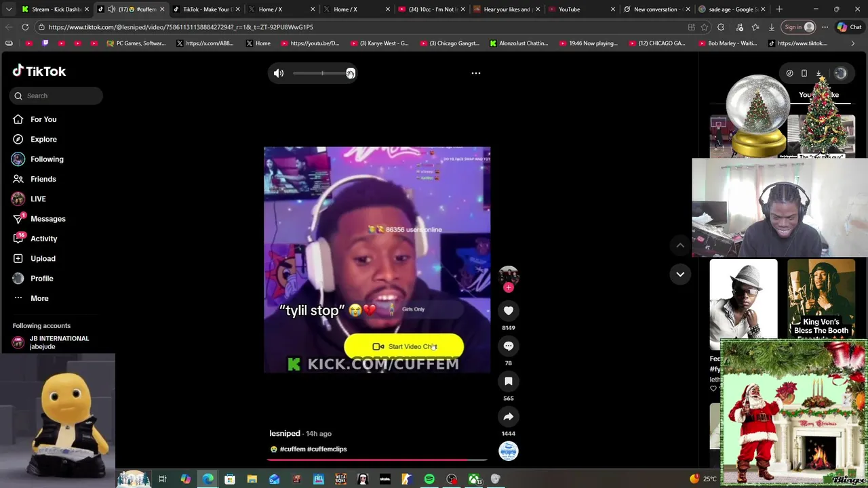Open the tab search dropdown
The image size is (868, 488).
(x=8, y=9)
